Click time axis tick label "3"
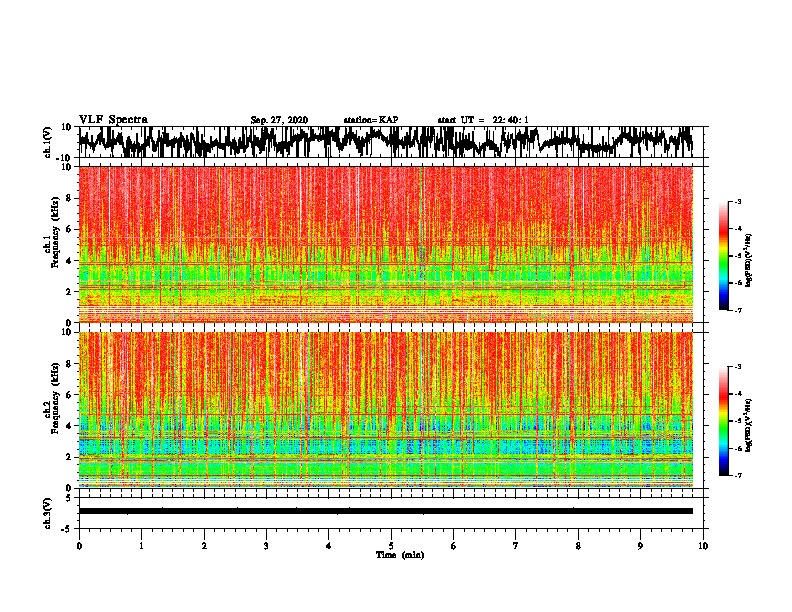 click(x=266, y=546)
